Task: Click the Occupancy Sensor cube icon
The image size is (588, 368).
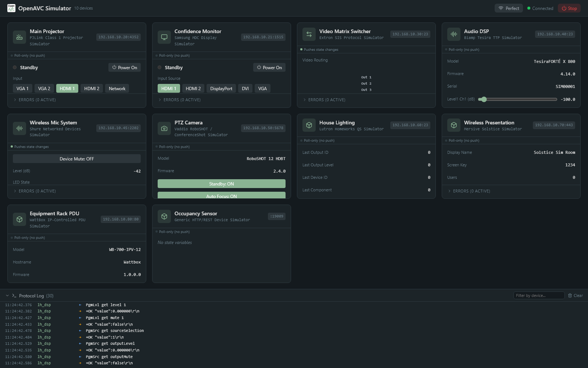Action: [164, 216]
